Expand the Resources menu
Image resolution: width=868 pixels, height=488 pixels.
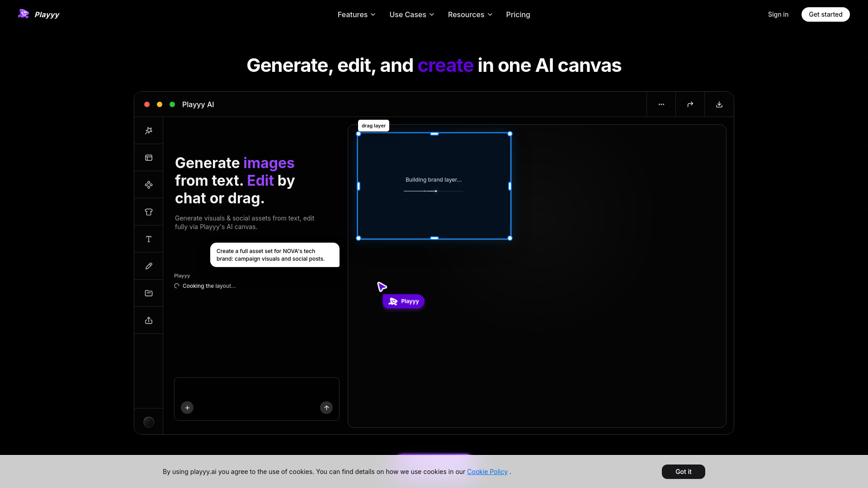(x=470, y=14)
